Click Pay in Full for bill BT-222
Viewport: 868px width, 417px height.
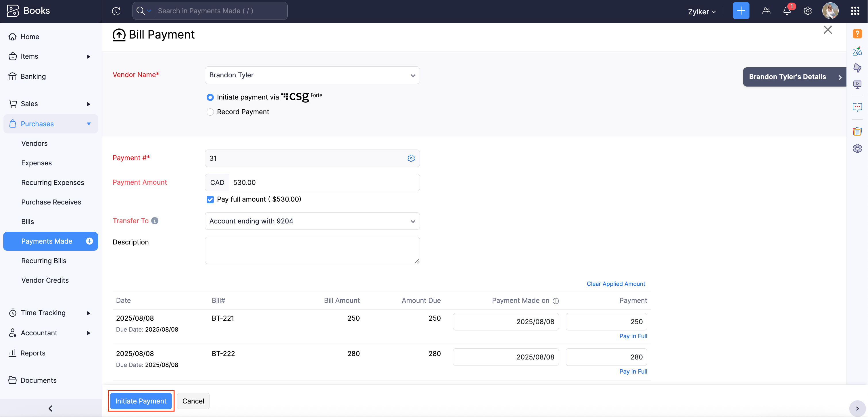633,371
